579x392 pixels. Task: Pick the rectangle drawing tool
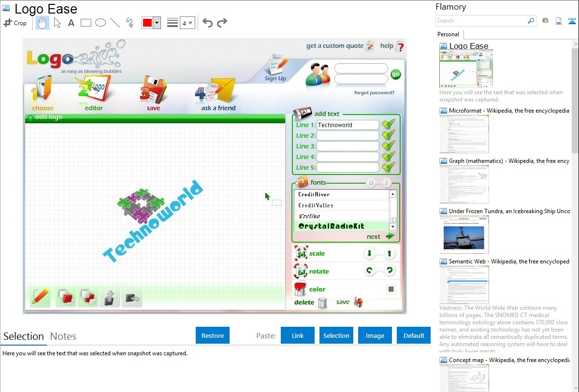point(86,23)
